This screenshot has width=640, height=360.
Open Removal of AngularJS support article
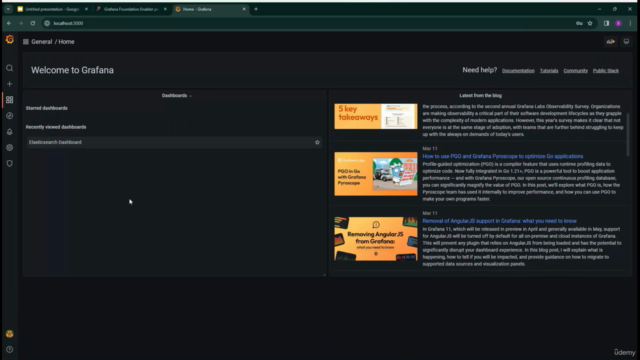(499, 221)
